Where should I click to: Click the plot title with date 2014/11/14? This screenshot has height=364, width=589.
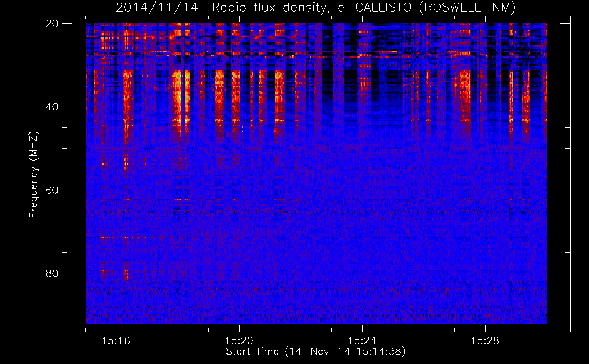(316, 7)
